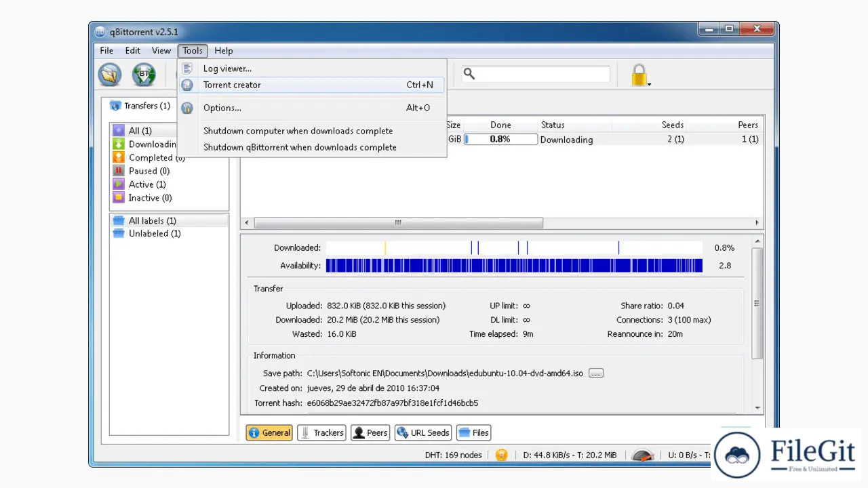868x488 pixels.
Task: Click the left arrow of horizontal scrollbar
Action: pos(247,223)
